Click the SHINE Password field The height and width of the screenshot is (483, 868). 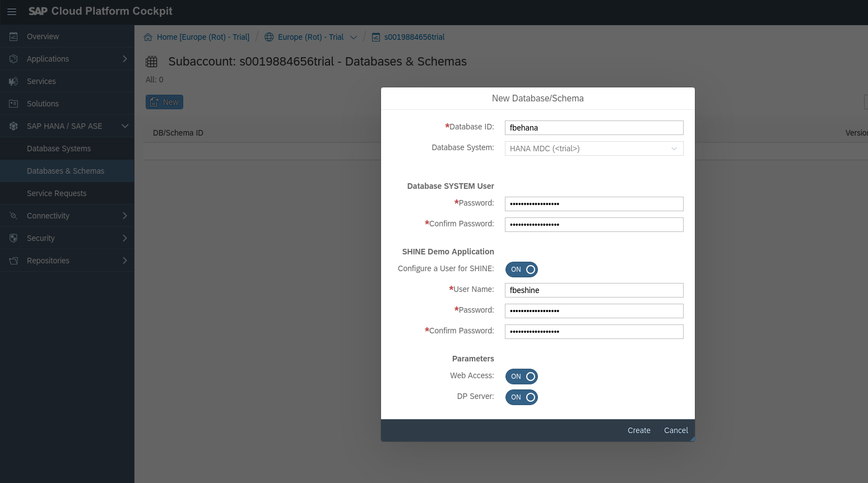pyautogui.click(x=594, y=311)
